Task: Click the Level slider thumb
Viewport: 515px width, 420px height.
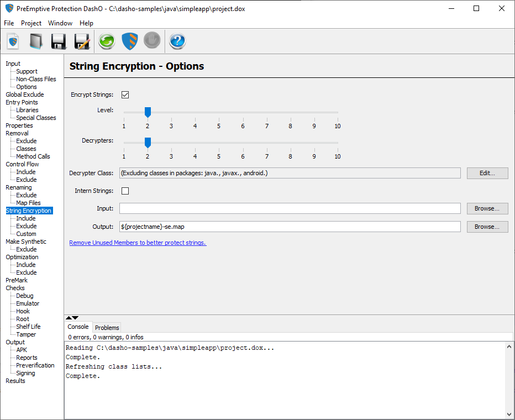Action: [148, 112]
